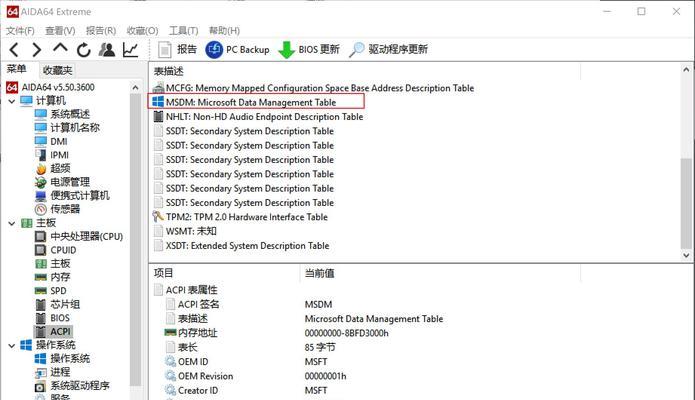Switch to the 收藏夹 tab

[x=58, y=70]
